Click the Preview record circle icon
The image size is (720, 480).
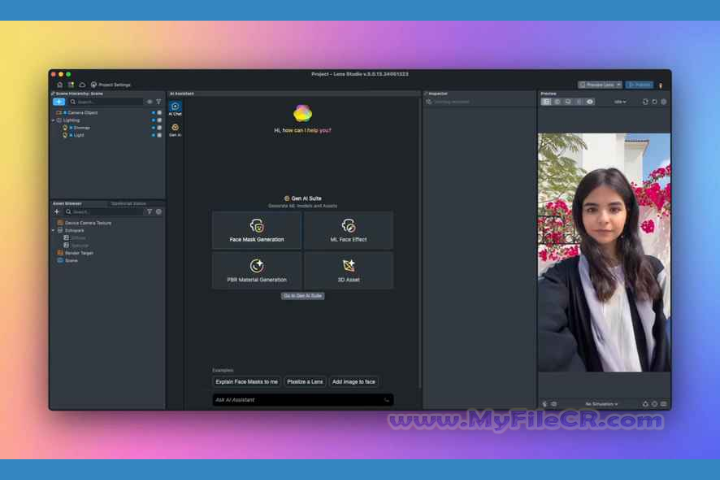[x=655, y=102]
